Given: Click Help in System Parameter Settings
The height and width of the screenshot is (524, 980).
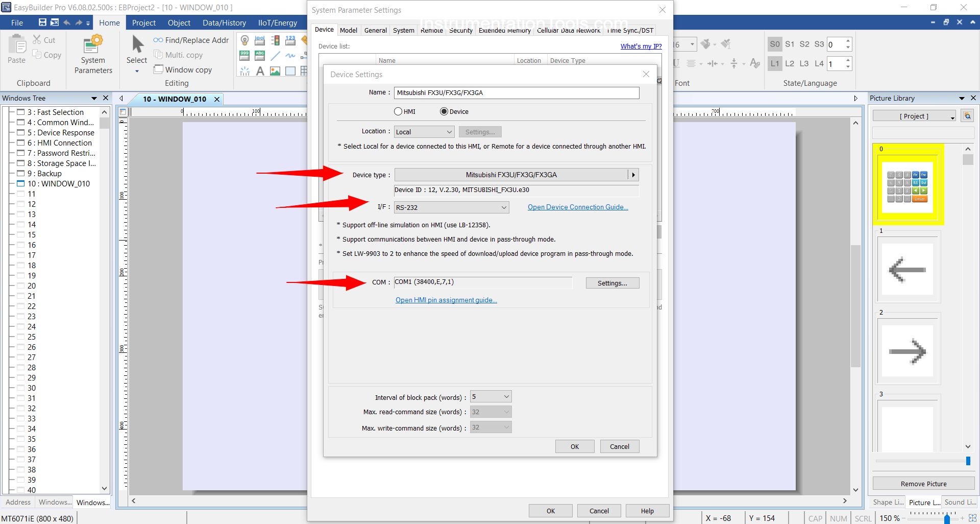Looking at the screenshot, I should [x=647, y=511].
